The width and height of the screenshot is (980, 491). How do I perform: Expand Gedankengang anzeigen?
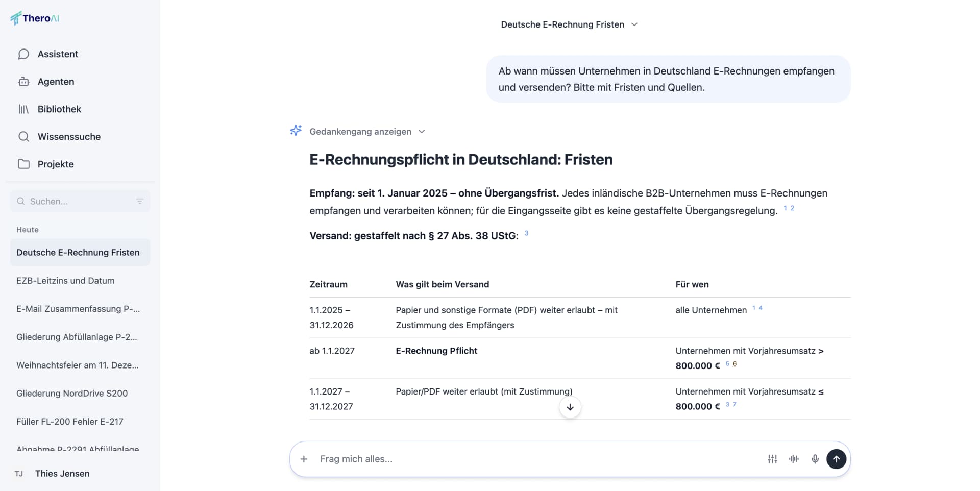tap(367, 132)
